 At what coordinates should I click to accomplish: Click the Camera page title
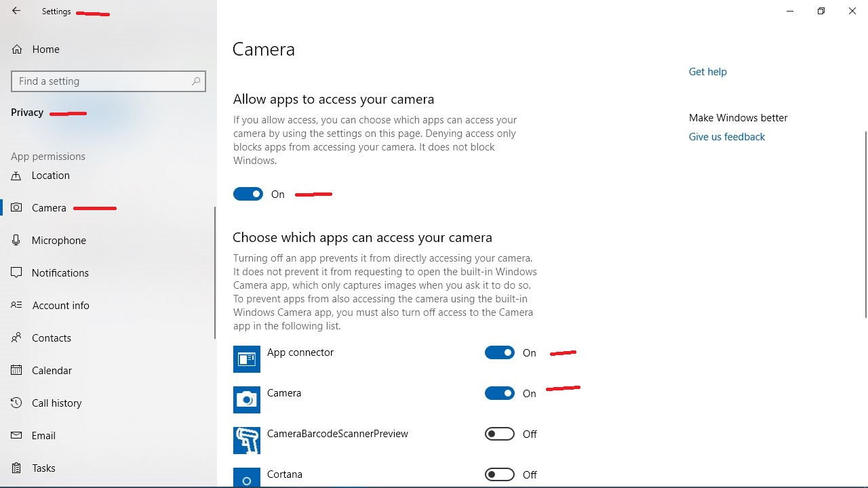(x=264, y=49)
